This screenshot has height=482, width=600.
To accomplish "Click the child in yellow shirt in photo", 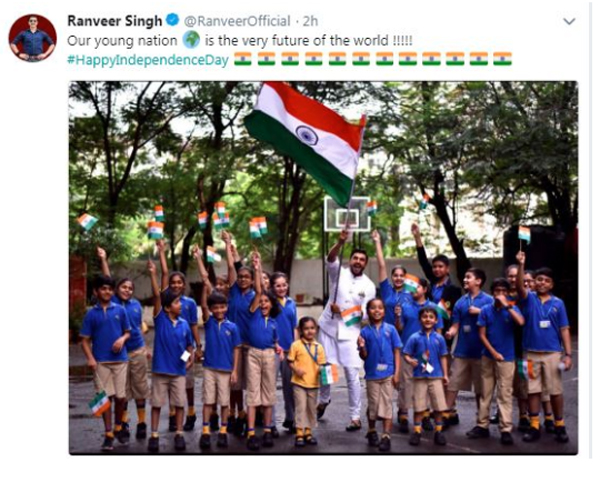I will click(x=306, y=381).
